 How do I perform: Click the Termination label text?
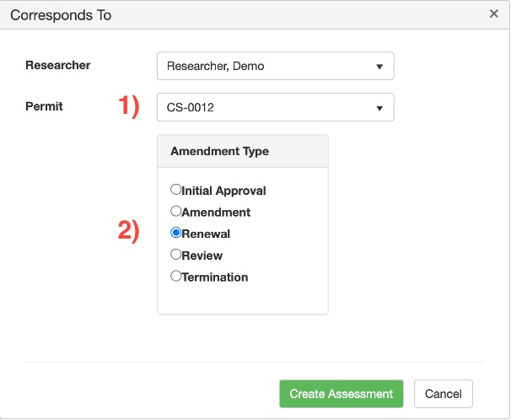215,277
